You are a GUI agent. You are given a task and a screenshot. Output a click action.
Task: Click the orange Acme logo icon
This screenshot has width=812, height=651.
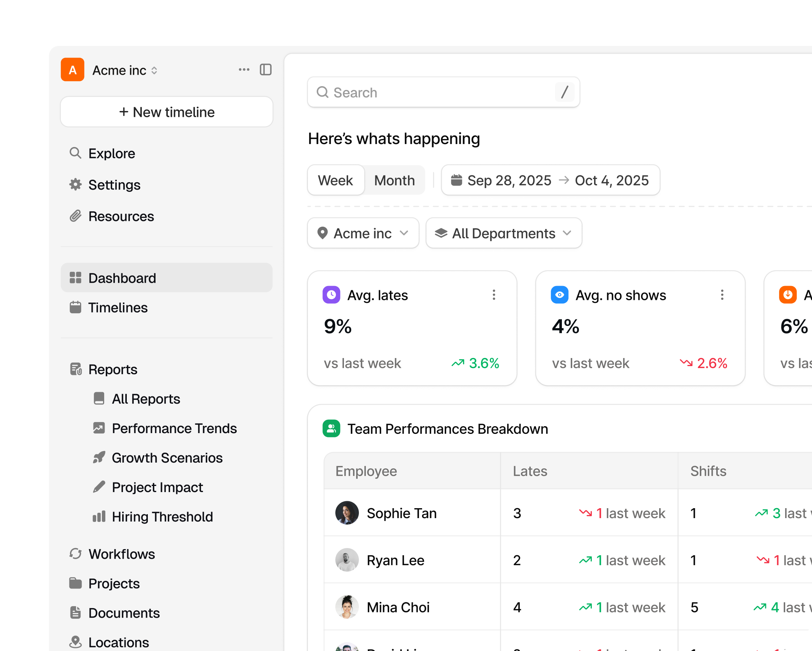pos(72,70)
